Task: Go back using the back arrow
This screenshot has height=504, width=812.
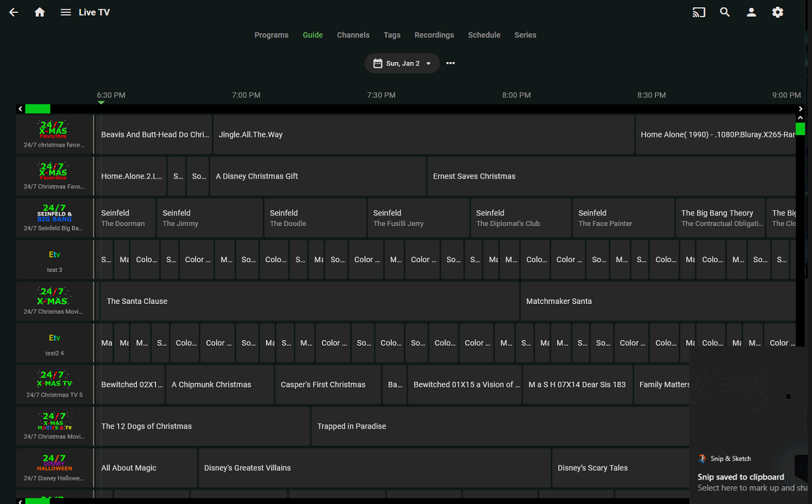Action: (x=14, y=12)
